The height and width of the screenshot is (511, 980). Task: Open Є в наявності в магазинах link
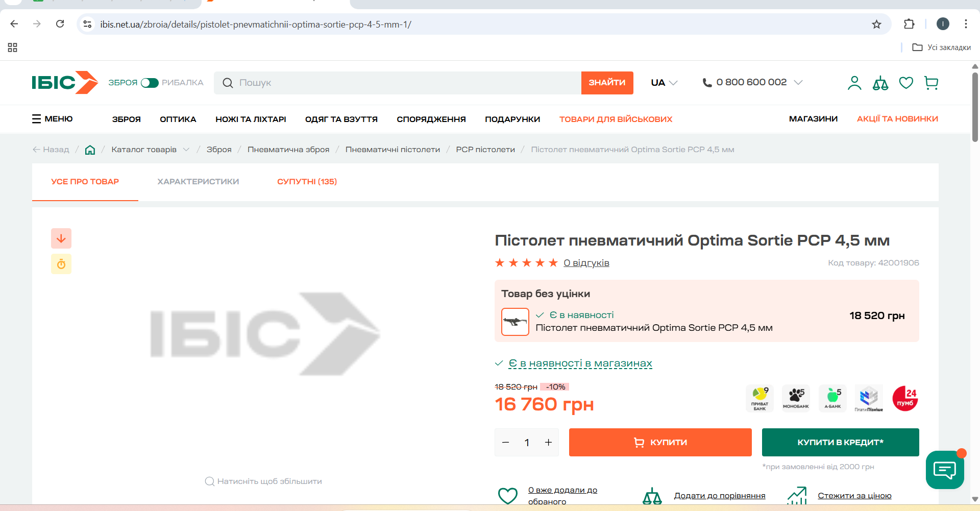[x=580, y=363]
